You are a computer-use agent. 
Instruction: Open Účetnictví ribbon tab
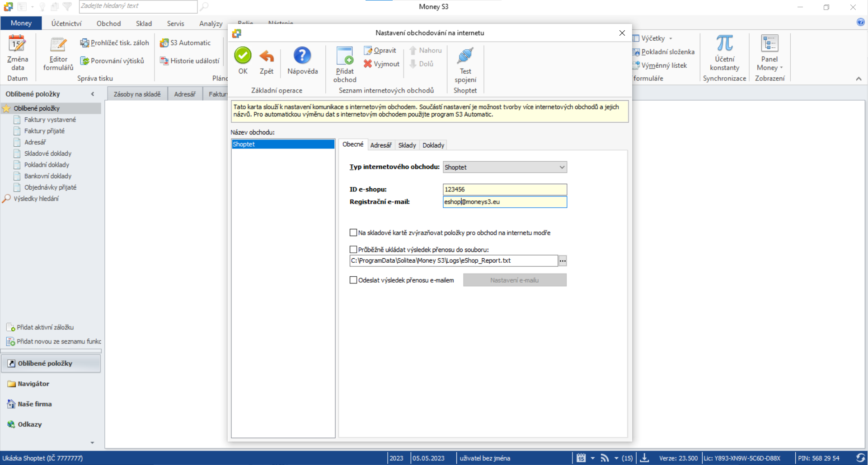[x=66, y=23]
